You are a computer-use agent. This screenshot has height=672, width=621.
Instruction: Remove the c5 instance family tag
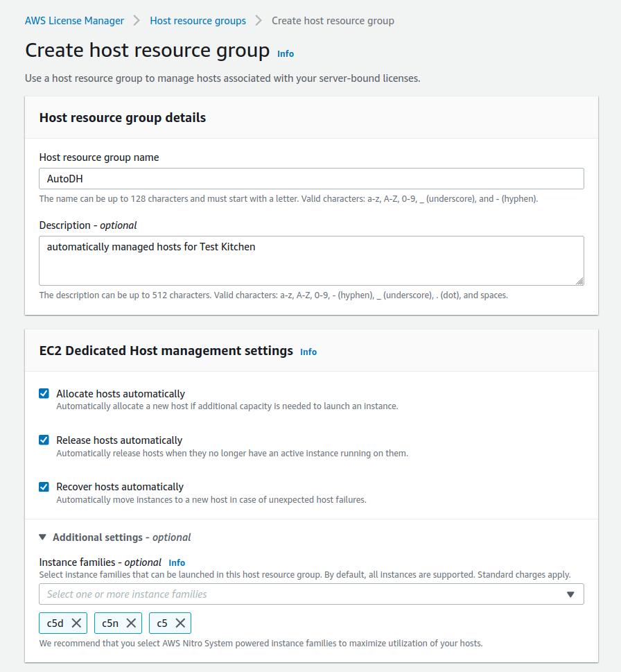[x=180, y=623]
